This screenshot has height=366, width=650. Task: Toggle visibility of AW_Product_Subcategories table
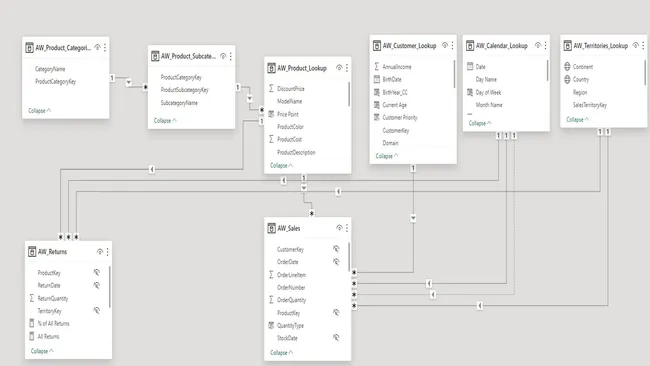coord(223,56)
